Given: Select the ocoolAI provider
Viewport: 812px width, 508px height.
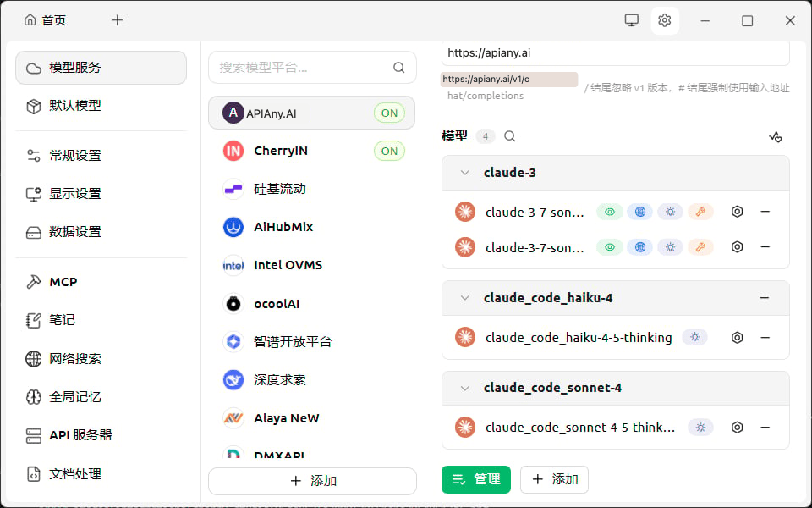Looking at the screenshot, I should [312, 304].
